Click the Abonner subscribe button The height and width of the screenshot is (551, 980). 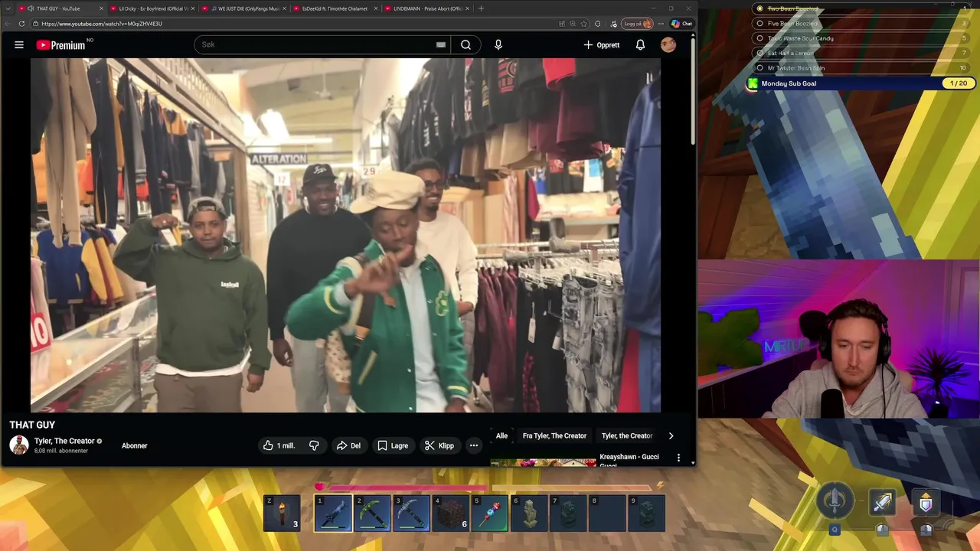[135, 445]
